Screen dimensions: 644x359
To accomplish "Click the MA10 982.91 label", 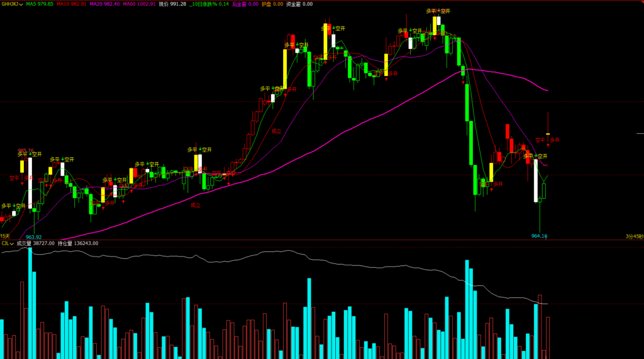I will coord(70,4).
